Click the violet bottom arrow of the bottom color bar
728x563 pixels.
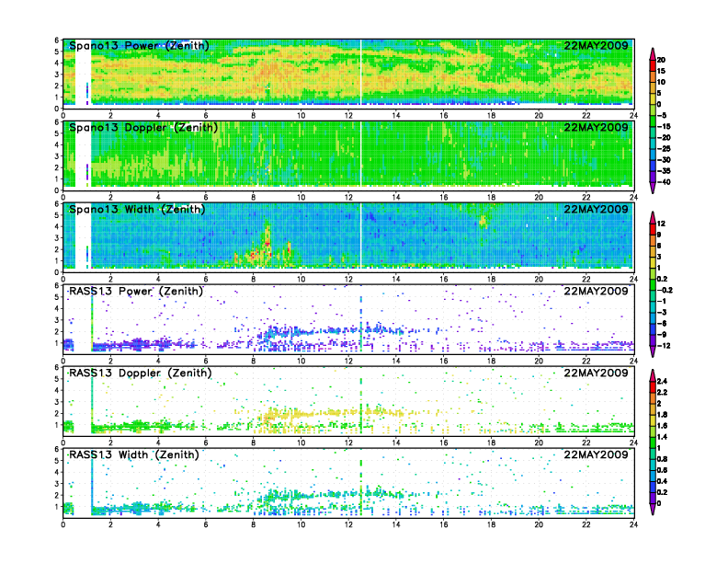[x=653, y=509]
